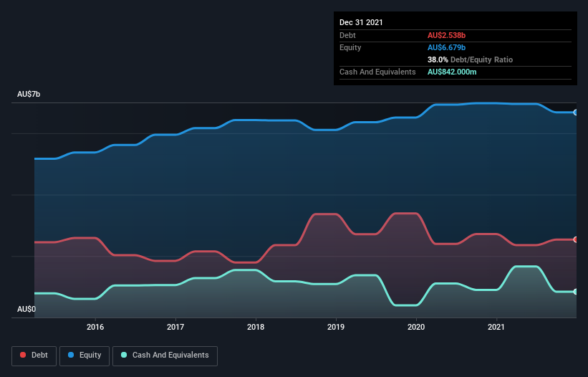Click the AU$7b y-axis label
This screenshot has width=588, height=377.
[29, 94]
